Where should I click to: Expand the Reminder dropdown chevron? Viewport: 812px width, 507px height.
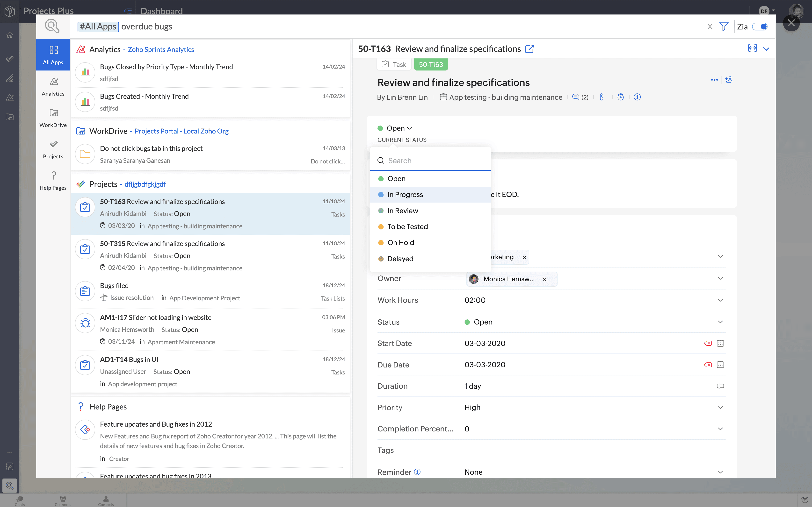[720, 472]
